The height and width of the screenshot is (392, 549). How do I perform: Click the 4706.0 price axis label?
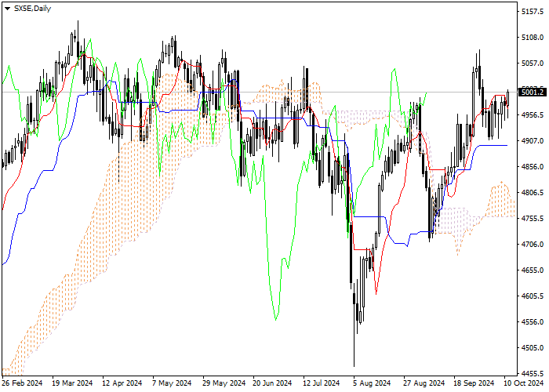pos(533,245)
